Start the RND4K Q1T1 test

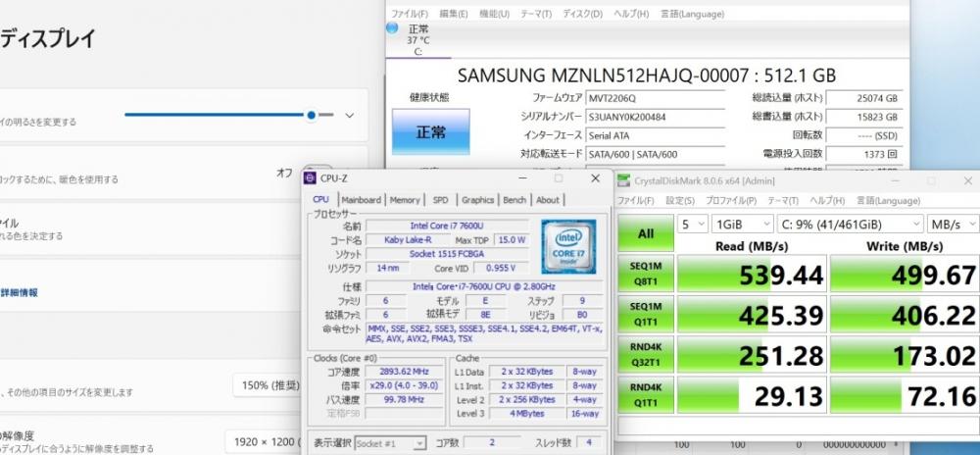pos(646,395)
